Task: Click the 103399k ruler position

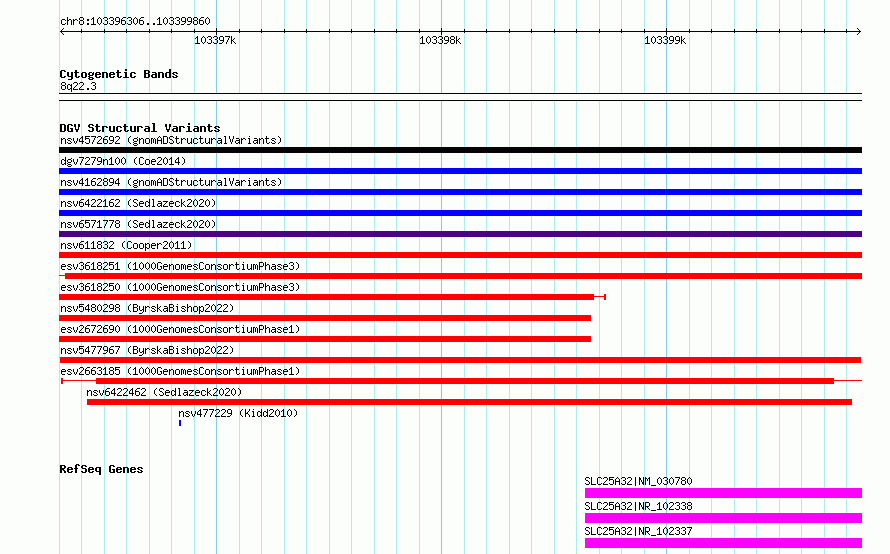Action: [665, 40]
